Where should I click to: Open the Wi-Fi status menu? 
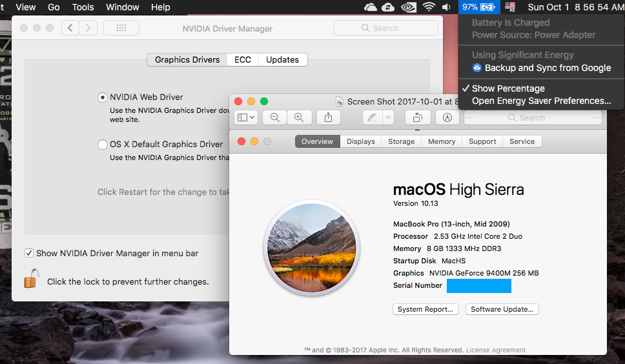point(429,7)
